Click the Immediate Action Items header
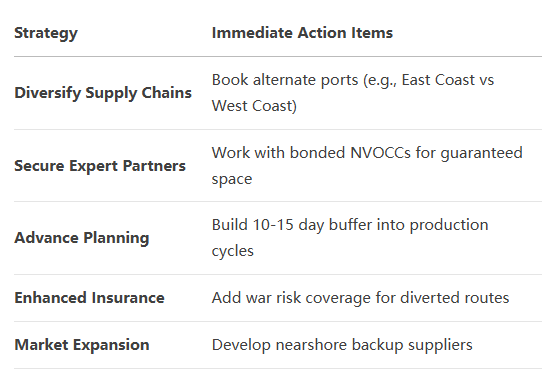 pyautogui.click(x=302, y=33)
